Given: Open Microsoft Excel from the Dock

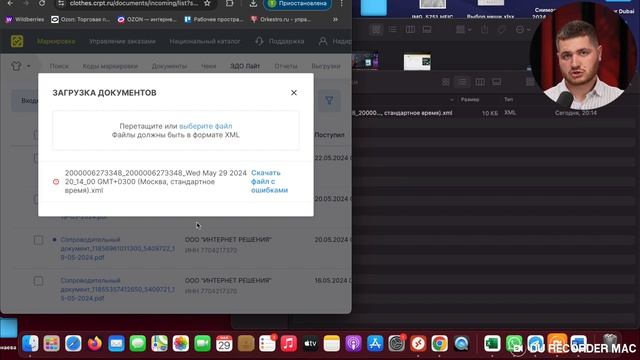Looking at the screenshot, I should (x=492, y=344).
